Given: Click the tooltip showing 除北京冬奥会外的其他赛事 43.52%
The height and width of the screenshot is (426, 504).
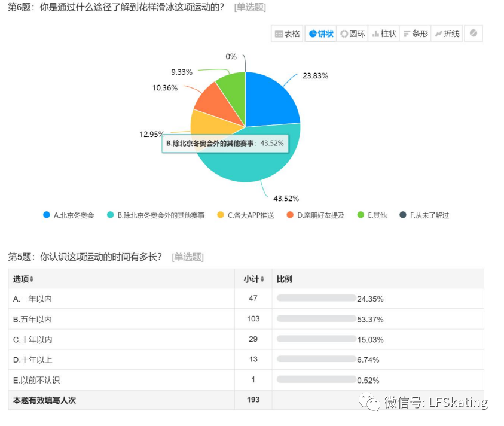Looking at the screenshot, I should [x=226, y=144].
